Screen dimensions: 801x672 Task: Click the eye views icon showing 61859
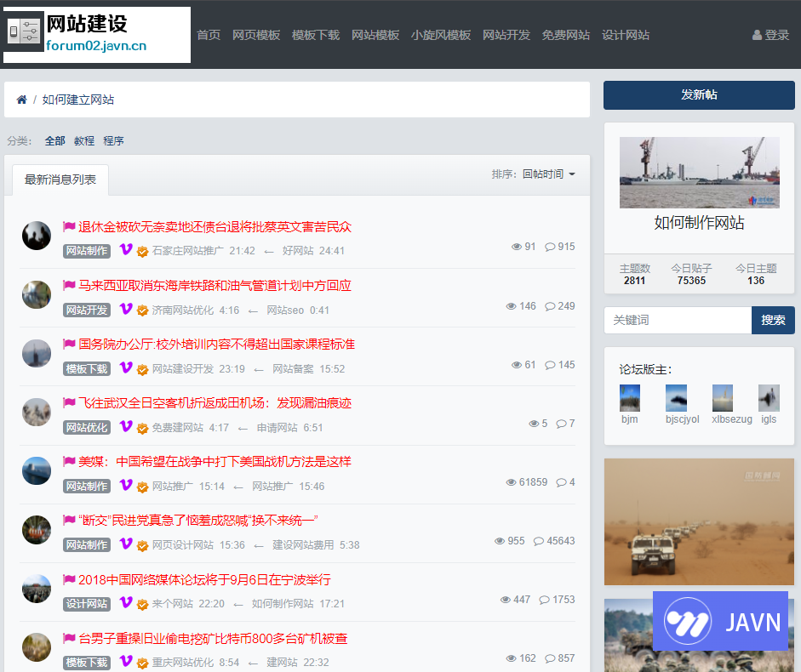511,482
